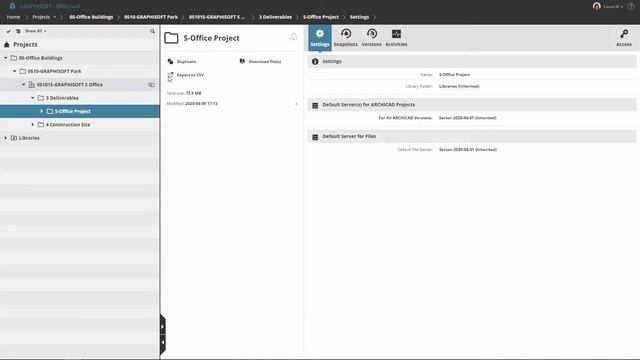The image size is (640, 360).
Task: Expand the S-Office Project folder
Action: [42, 111]
